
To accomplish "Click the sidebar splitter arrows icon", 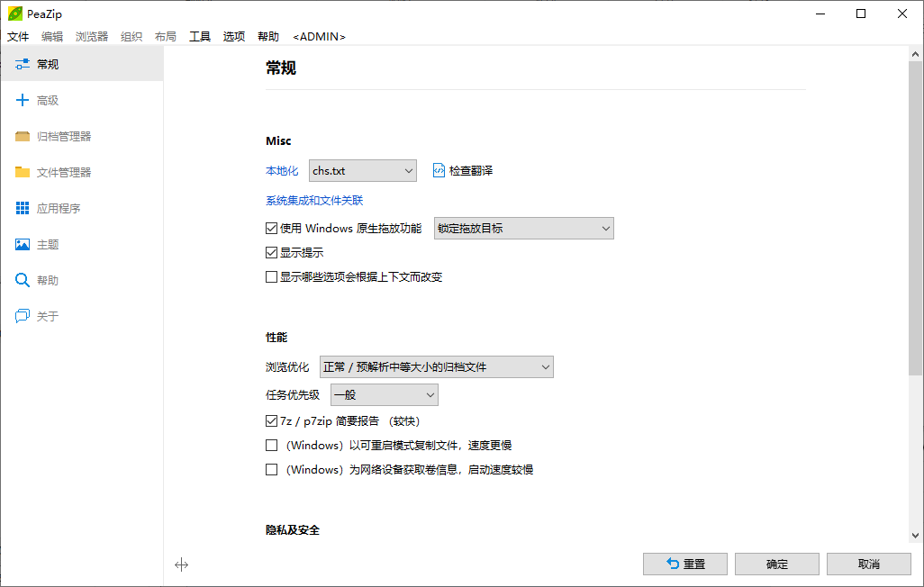I will tap(182, 564).
